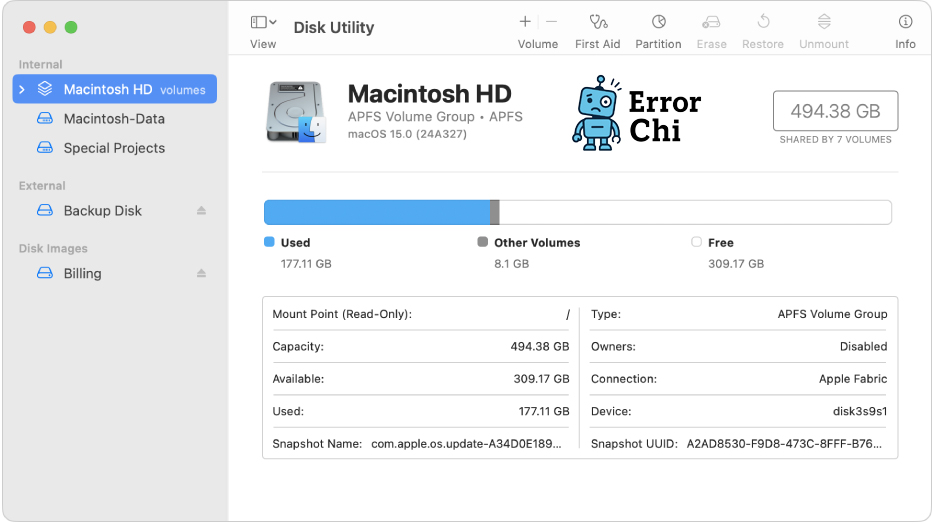Screen dimensions: 932x524
Task: Click the Restore arrow icon
Action: [763, 22]
